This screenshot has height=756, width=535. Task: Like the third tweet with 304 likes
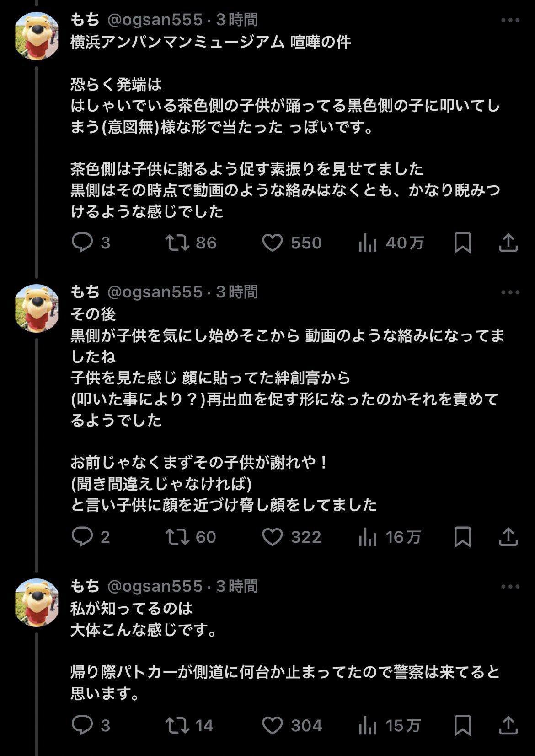[273, 725]
